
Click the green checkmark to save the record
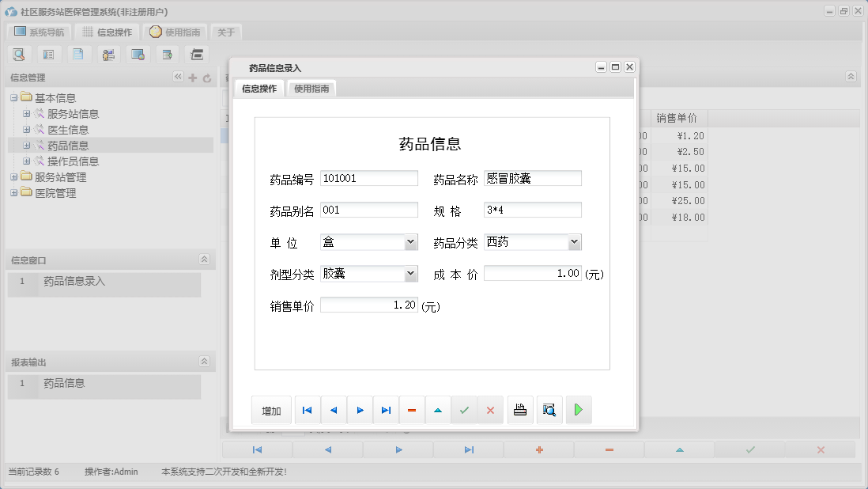464,410
